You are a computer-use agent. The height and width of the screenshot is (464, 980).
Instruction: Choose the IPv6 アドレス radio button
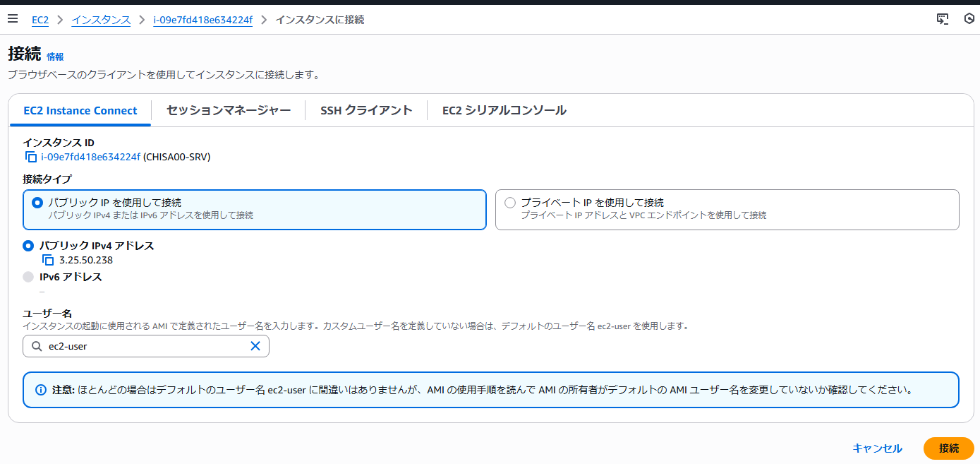pyautogui.click(x=28, y=277)
